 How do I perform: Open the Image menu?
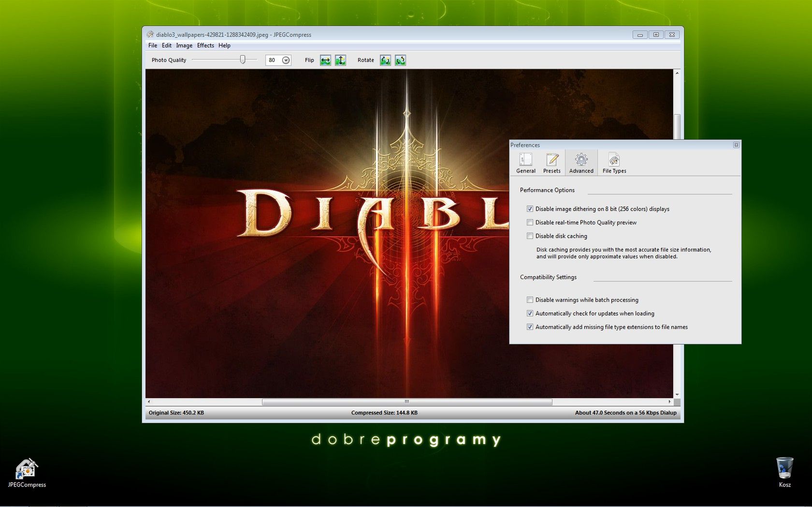pos(184,45)
